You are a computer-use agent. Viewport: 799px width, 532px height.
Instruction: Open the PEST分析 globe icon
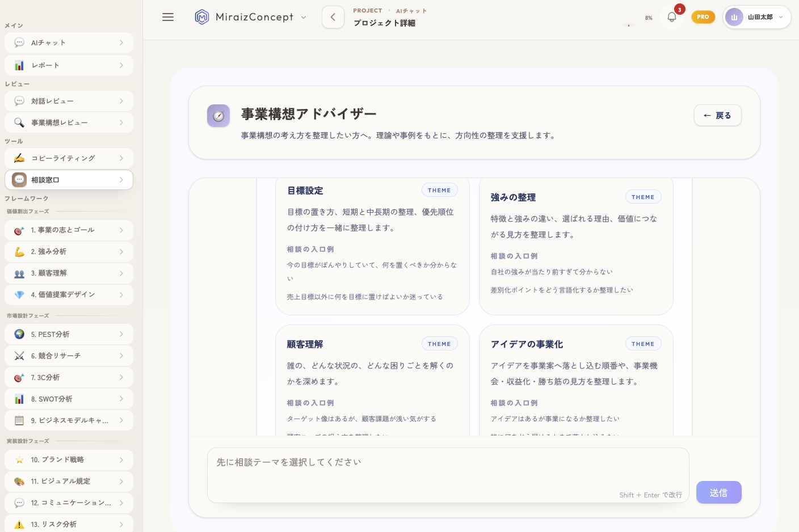tap(19, 334)
